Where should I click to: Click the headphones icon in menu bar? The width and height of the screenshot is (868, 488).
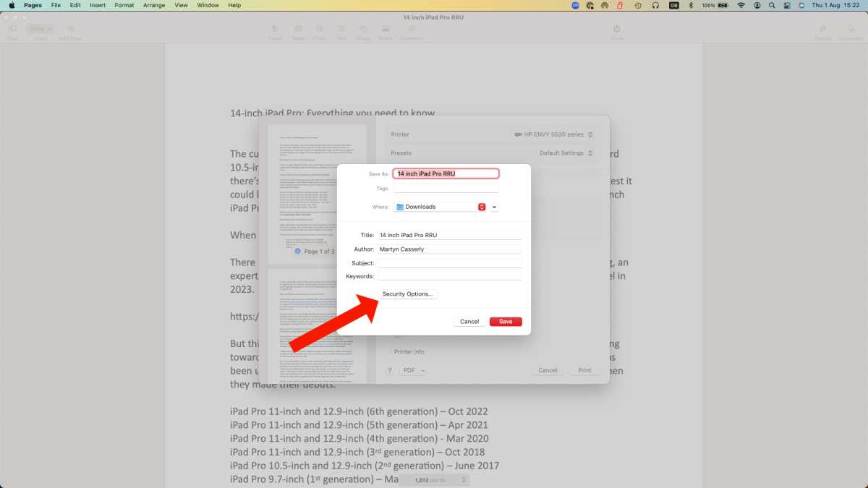tap(655, 5)
